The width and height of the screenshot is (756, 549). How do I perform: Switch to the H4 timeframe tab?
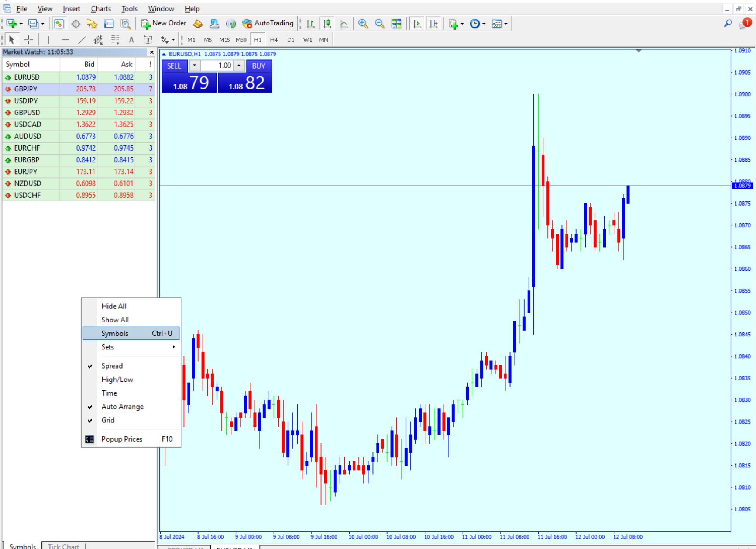[x=274, y=39]
